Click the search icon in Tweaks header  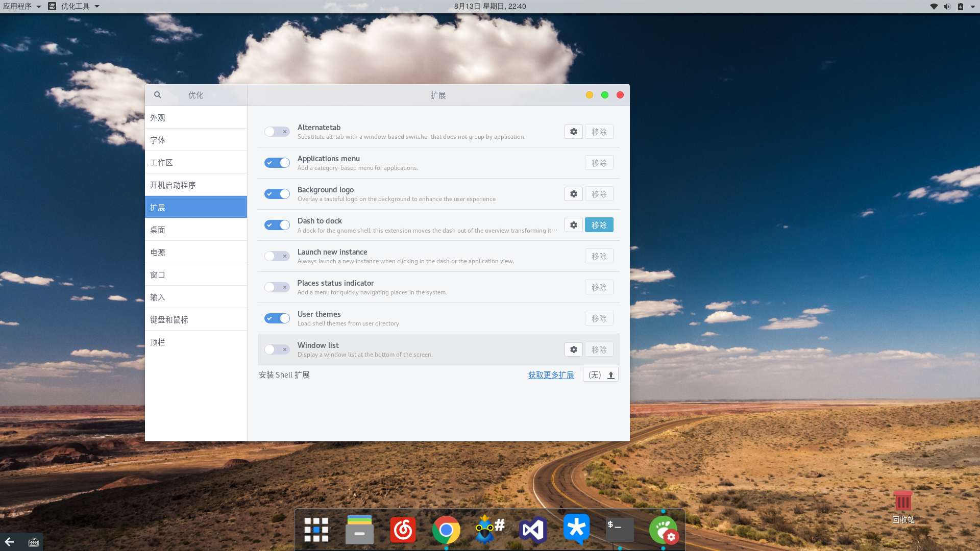[158, 95]
